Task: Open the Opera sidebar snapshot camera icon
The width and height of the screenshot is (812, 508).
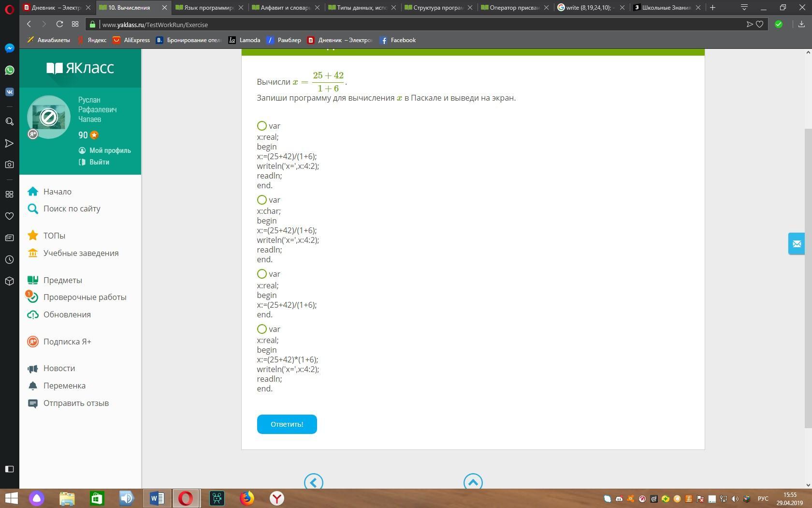Action: coord(9,164)
